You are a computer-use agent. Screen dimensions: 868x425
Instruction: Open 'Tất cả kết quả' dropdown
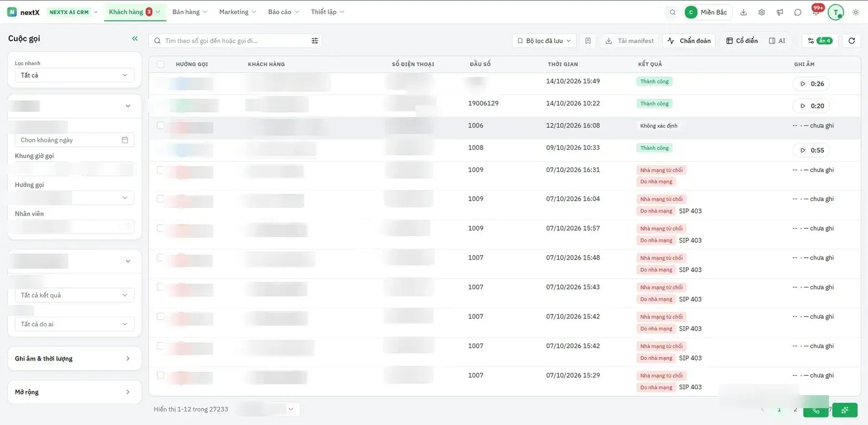74,295
